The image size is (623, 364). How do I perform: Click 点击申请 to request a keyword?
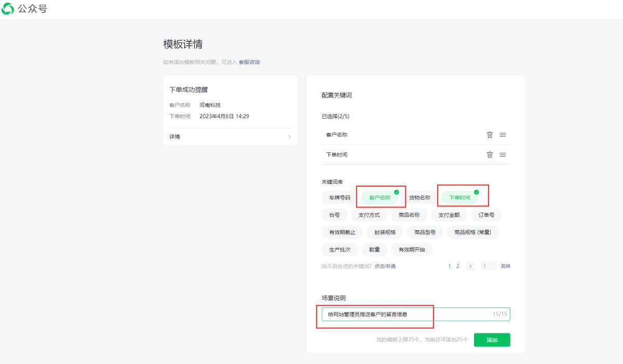click(385, 266)
